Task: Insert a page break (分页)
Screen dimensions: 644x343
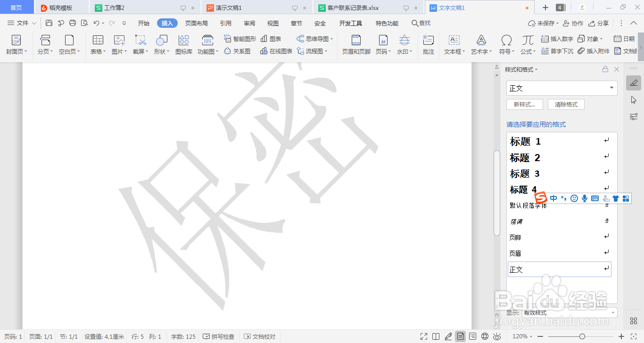Action: coord(45,45)
